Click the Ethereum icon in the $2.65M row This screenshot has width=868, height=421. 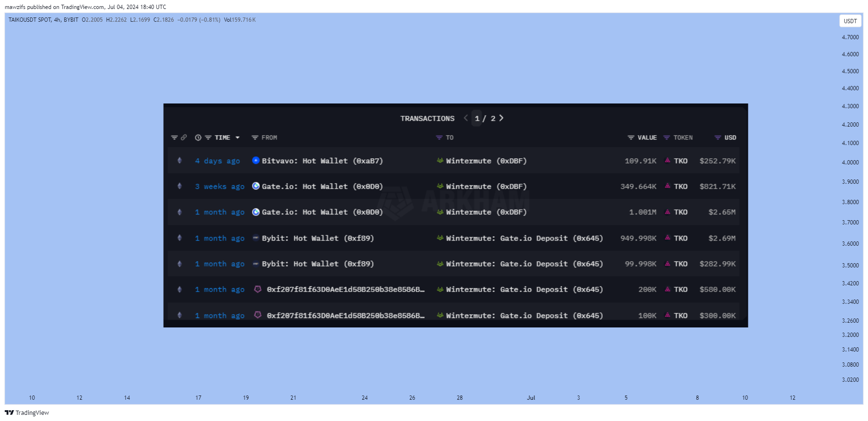click(179, 212)
